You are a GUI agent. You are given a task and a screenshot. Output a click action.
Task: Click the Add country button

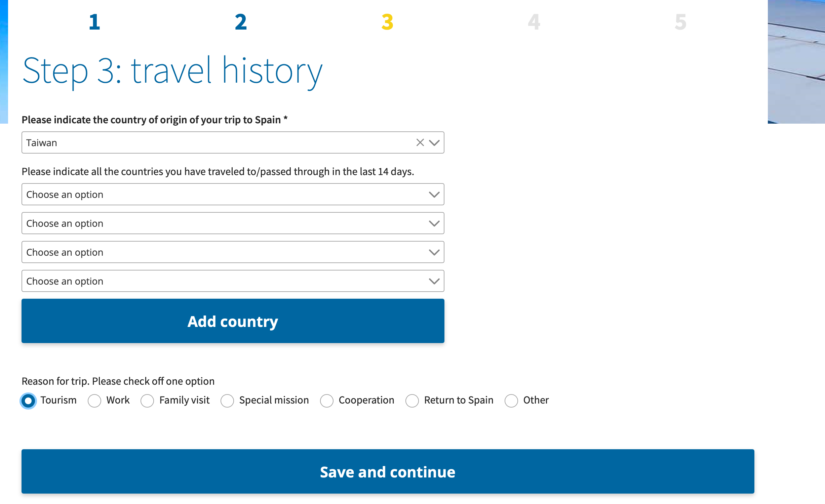tap(233, 321)
